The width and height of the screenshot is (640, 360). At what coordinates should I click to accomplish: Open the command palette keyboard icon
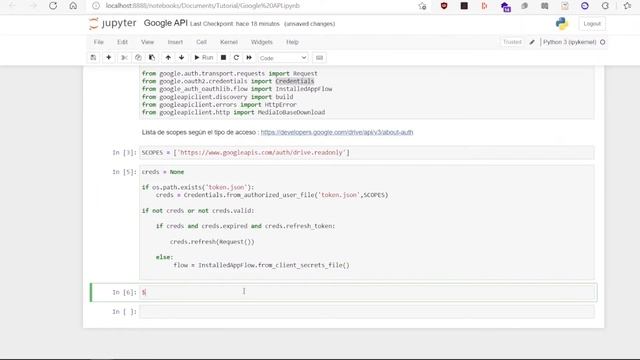coord(320,58)
